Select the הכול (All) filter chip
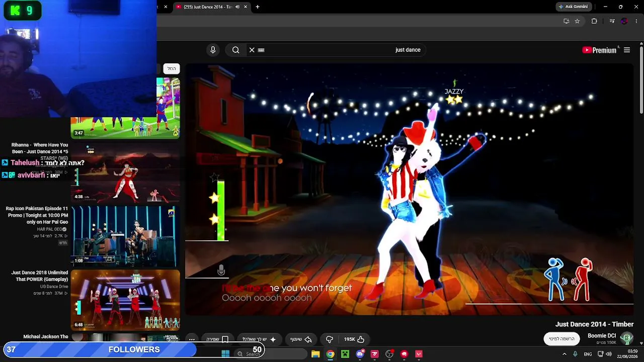Image resolution: width=644 pixels, height=362 pixels. click(x=172, y=68)
